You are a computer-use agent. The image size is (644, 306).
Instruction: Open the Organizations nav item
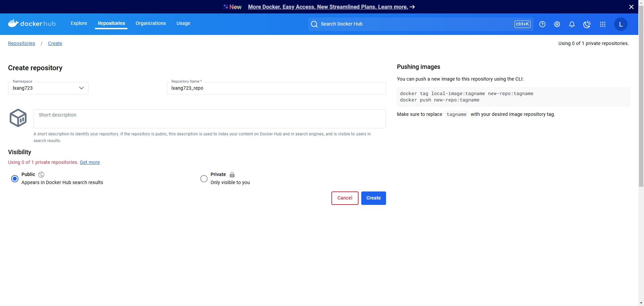click(151, 23)
